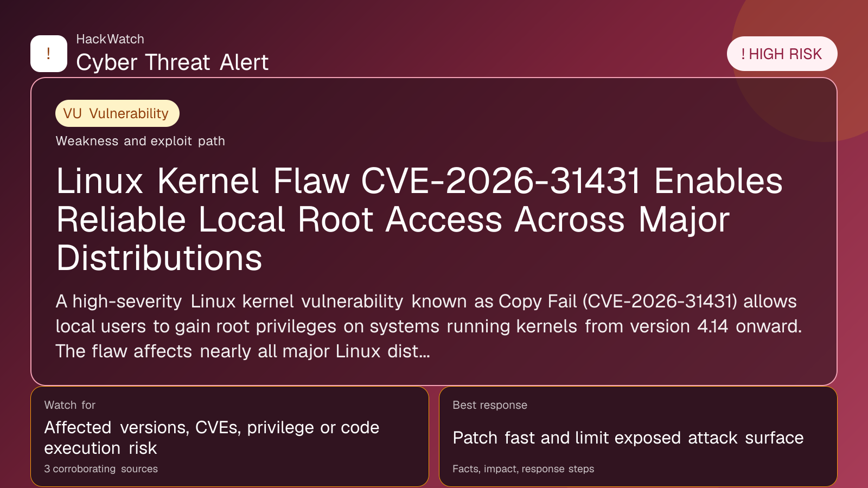Click the HackWatch exclamation logo icon
This screenshot has width=868, height=488.
[49, 54]
